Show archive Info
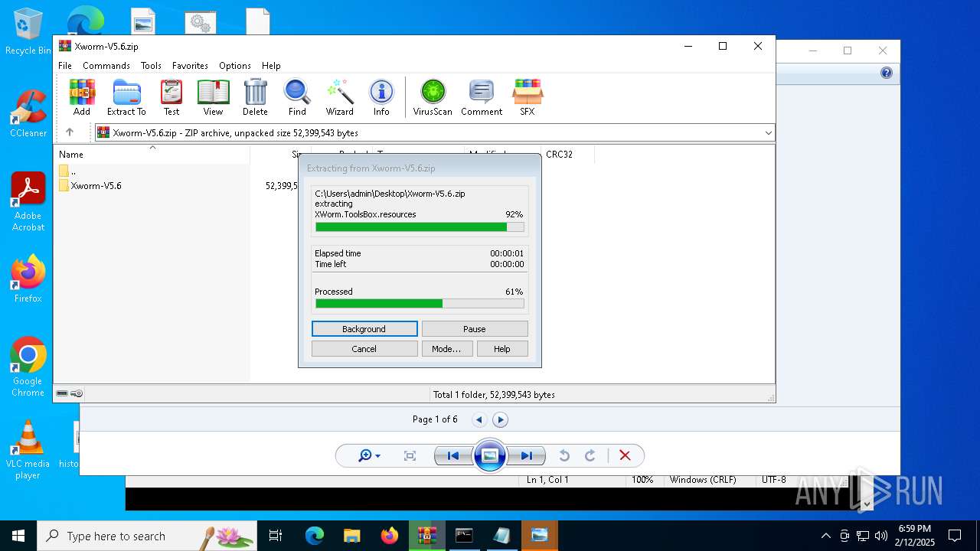This screenshot has height=551, width=980. point(381,97)
